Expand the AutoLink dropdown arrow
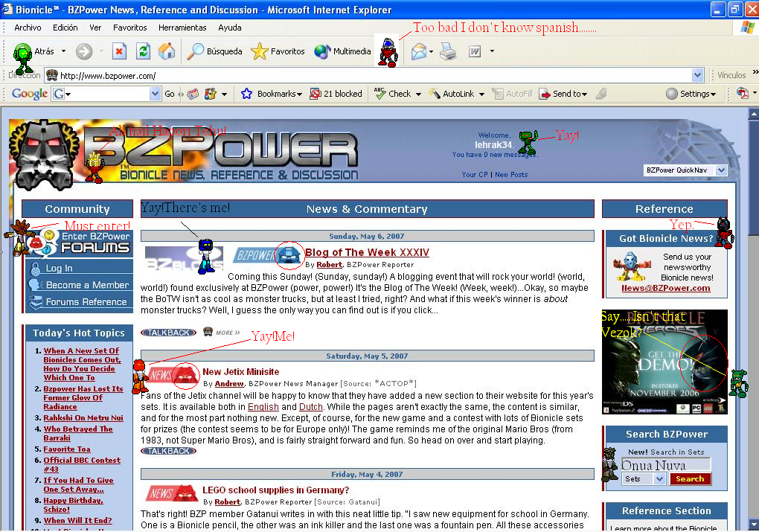 pyautogui.click(x=481, y=94)
